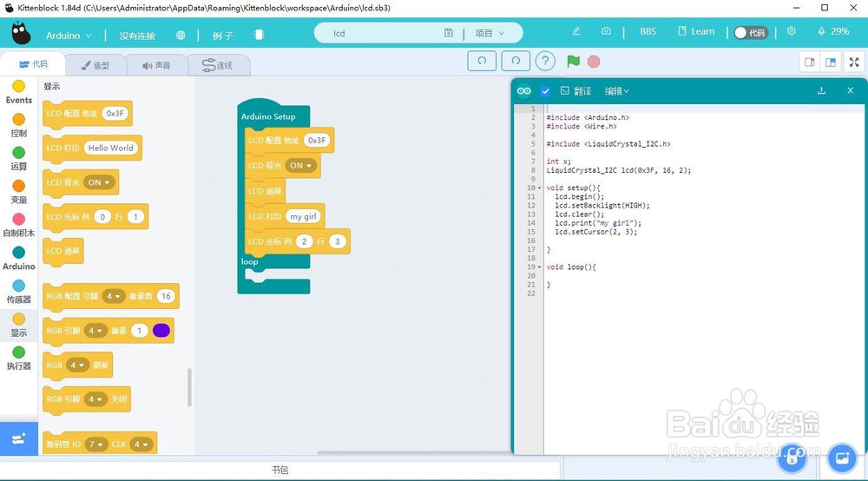Select the 运算 operators category
868x481 pixels.
19,158
